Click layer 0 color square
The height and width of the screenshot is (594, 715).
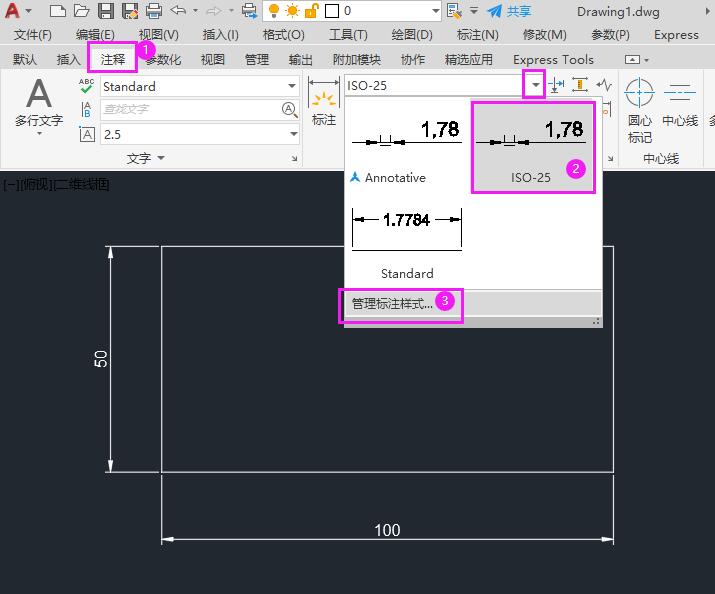point(332,11)
